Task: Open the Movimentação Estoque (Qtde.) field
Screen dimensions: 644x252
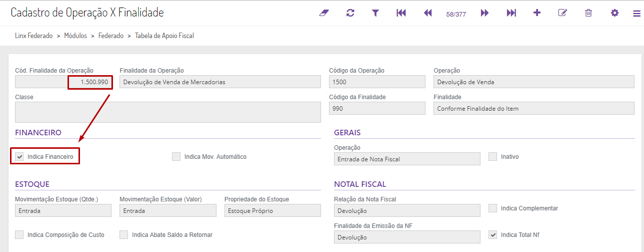Action: [63, 211]
